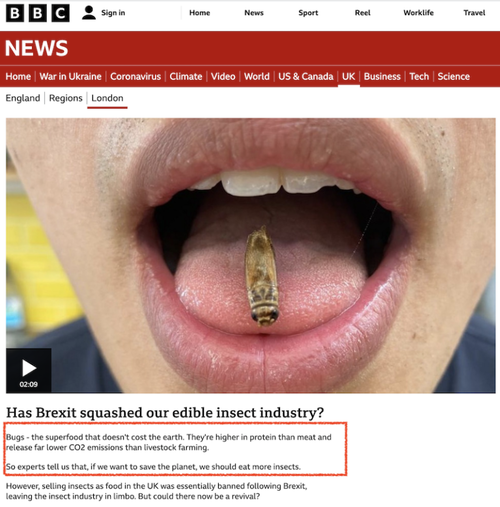Play the insect video
The height and width of the screenshot is (507, 500).
click(x=29, y=370)
